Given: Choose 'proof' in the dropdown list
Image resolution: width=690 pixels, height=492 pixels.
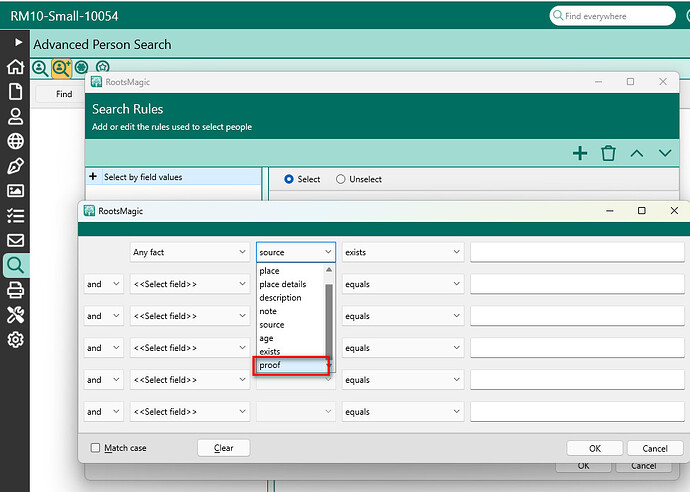Looking at the screenshot, I should (x=291, y=365).
